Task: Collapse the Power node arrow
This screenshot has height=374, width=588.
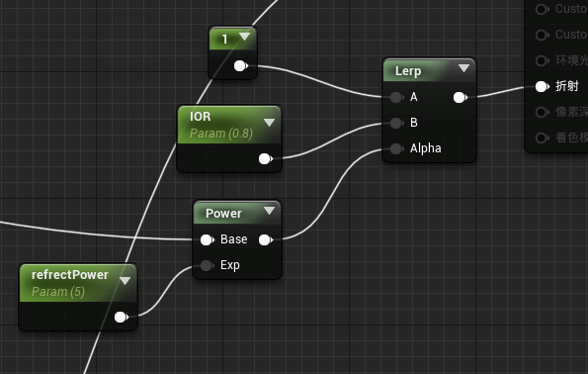Action: click(269, 211)
